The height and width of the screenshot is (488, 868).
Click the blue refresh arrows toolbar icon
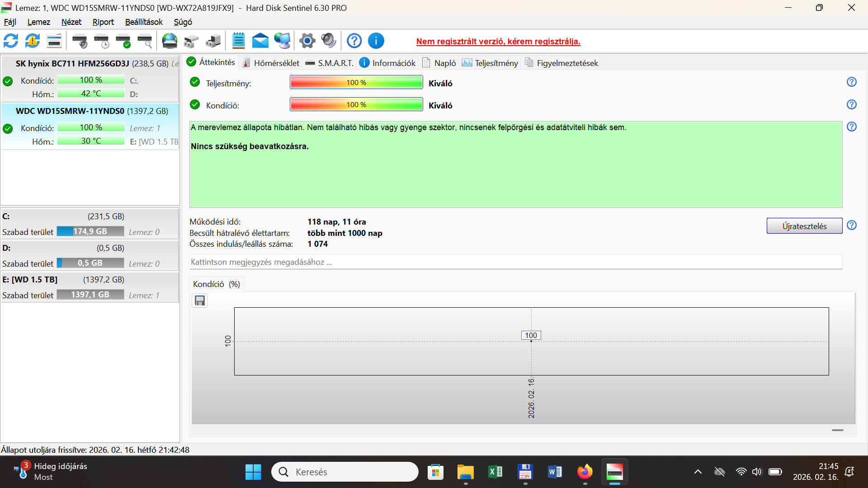pyautogui.click(x=11, y=41)
